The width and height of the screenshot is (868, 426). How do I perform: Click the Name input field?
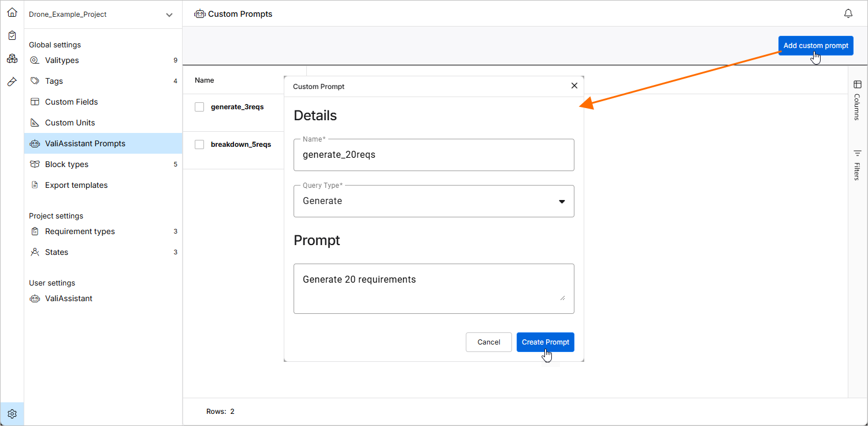click(433, 155)
